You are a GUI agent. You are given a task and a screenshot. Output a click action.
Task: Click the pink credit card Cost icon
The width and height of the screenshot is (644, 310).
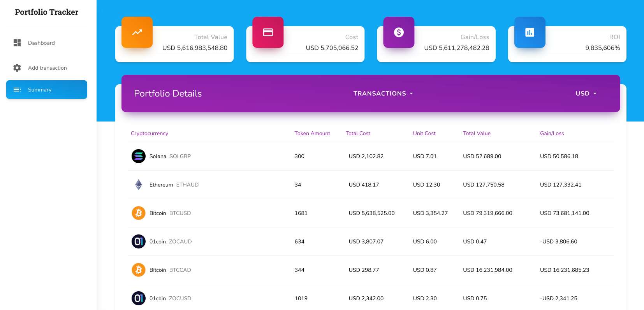point(268,32)
